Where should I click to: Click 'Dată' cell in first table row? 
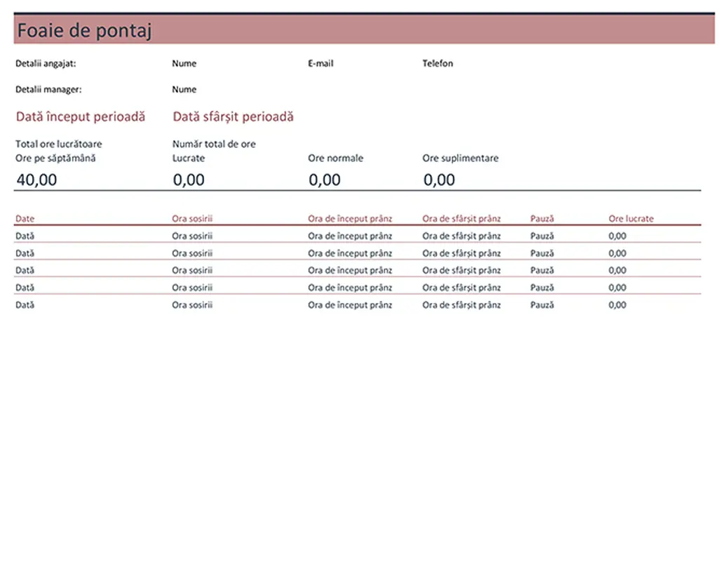pos(25,236)
